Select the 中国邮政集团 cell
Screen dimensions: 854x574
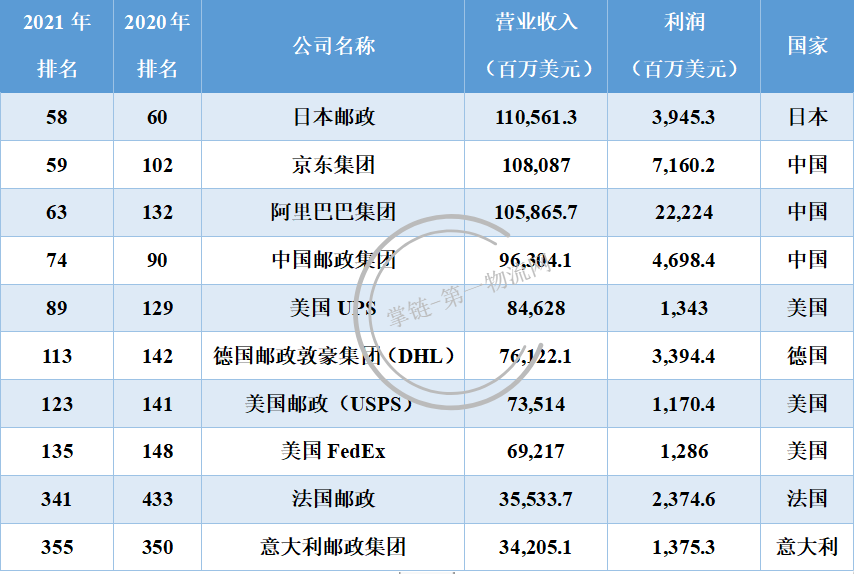click(x=333, y=260)
